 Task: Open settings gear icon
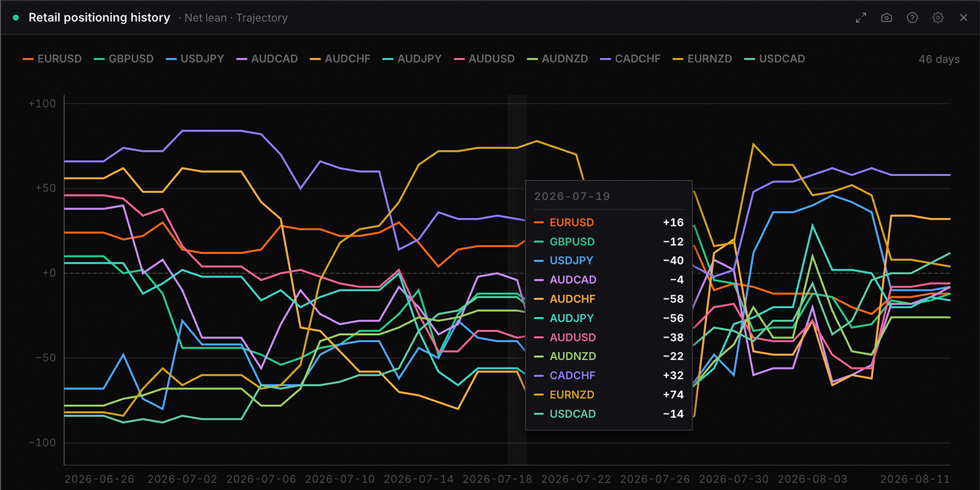[938, 18]
